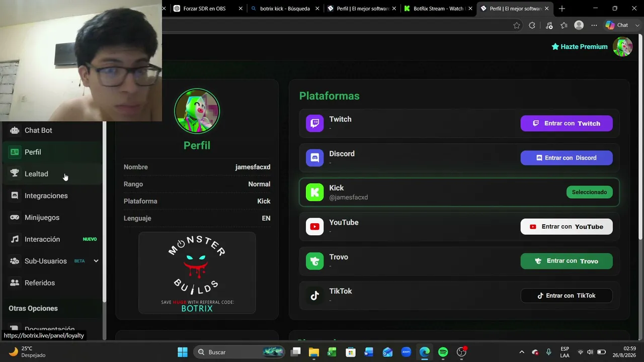Click the 'jamesfacxd' Nombre value
The height and width of the screenshot is (362, 644).
[x=253, y=167]
